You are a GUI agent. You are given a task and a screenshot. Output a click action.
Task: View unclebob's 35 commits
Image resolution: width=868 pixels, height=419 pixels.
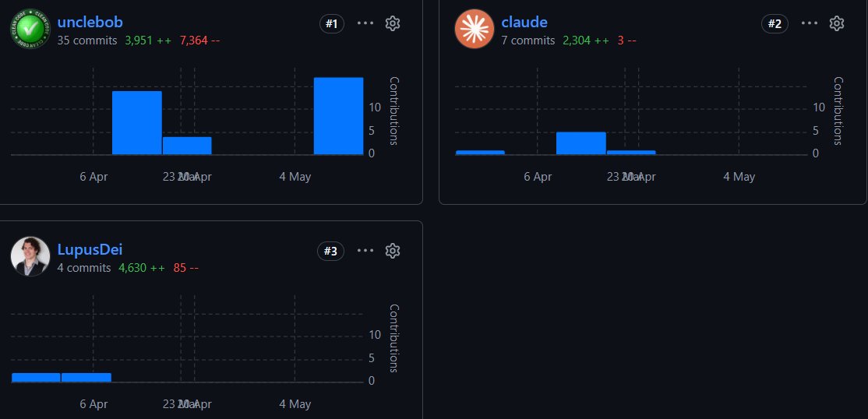pyautogui.click(x=87, y=40)
